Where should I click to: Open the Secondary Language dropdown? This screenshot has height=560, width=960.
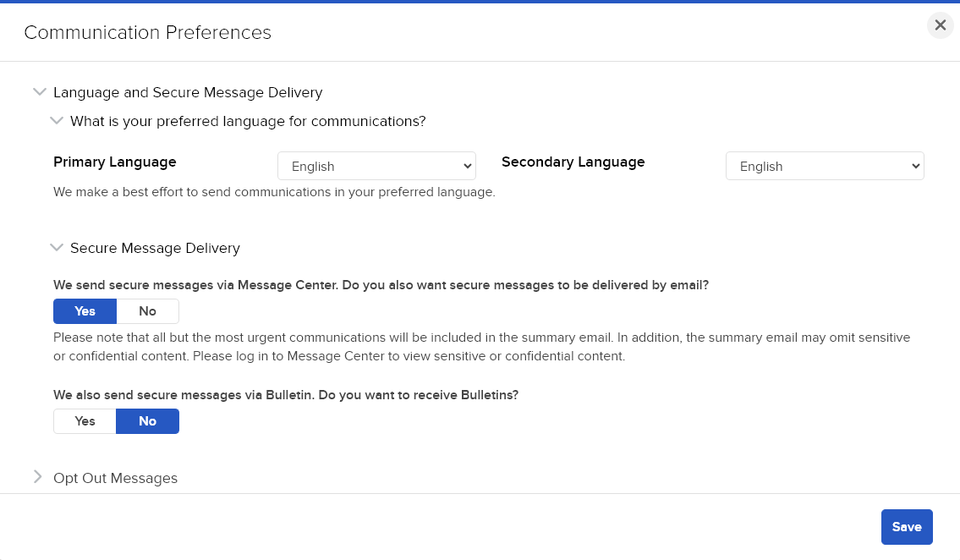[825, 166]
